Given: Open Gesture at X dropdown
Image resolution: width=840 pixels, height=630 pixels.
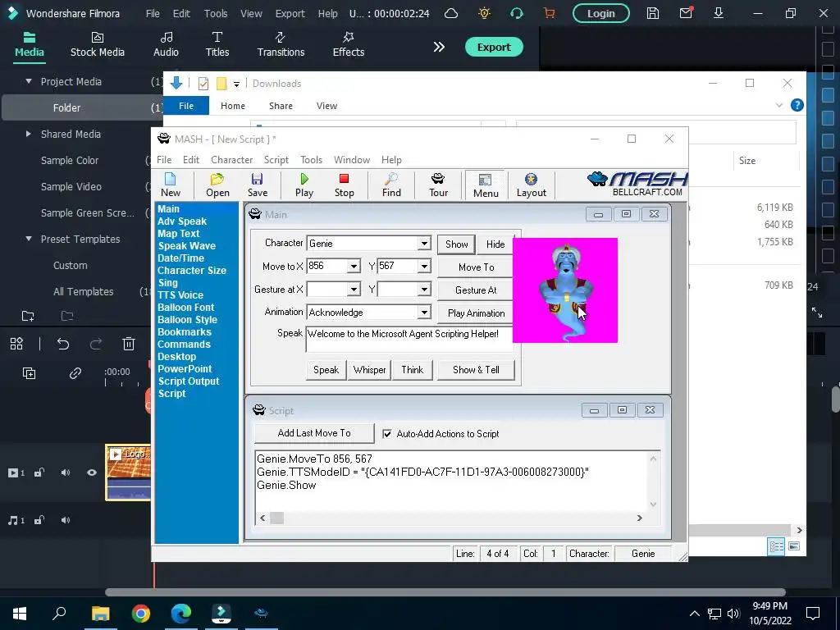Looking at the screenshot, I should 354,290.
